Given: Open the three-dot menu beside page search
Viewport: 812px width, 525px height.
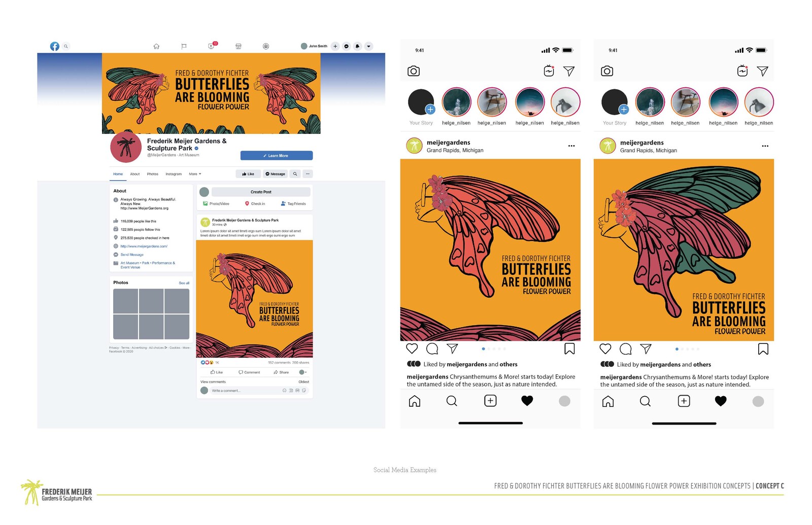Looking at the screenshot, I should click(308, 174).
